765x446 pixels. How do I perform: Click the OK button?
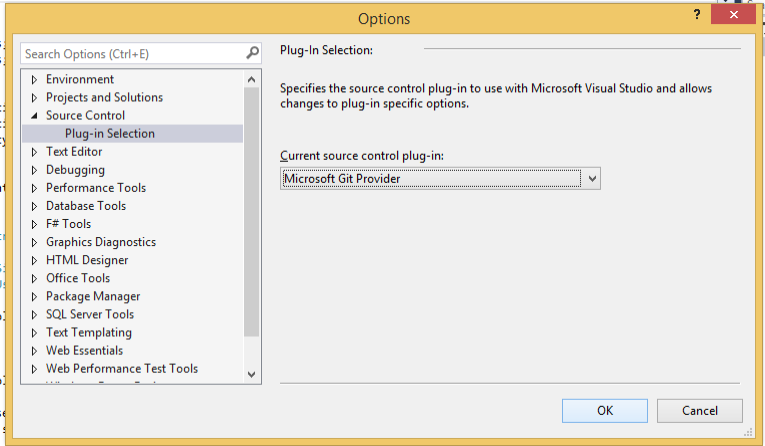click(605, 410)
